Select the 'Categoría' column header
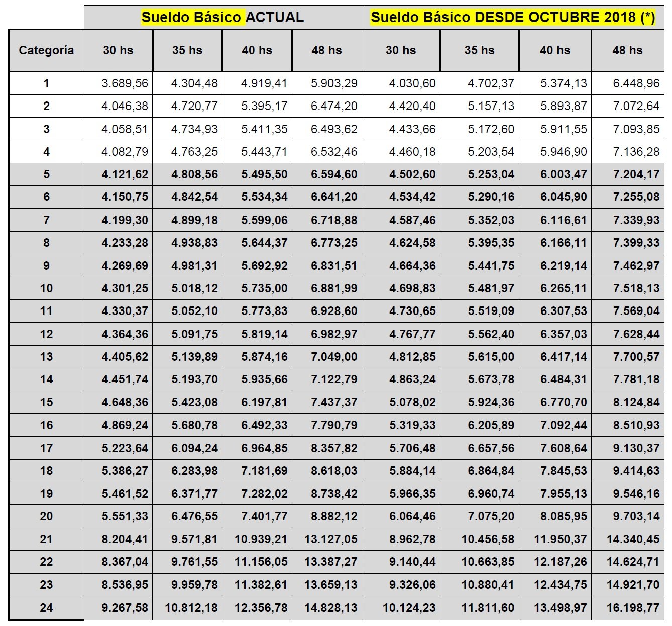 click(x=46, y=50)
